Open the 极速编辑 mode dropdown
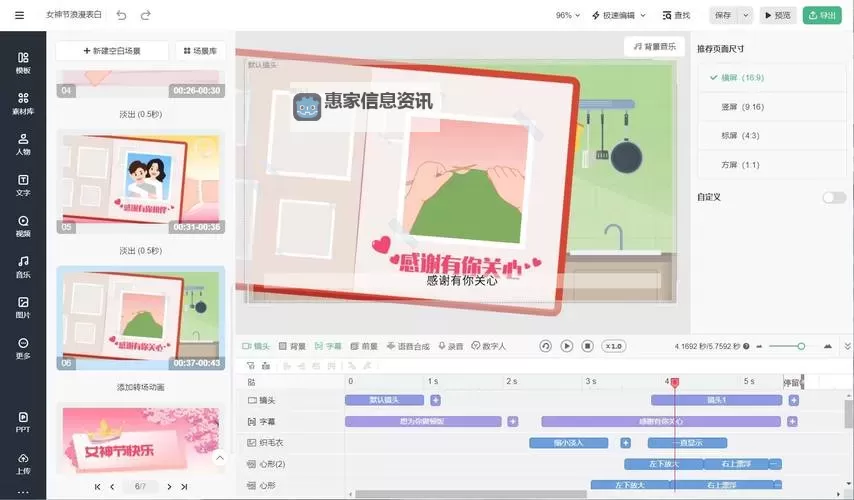Viewport: 854px width, 500px height. [x=618, y=15]
